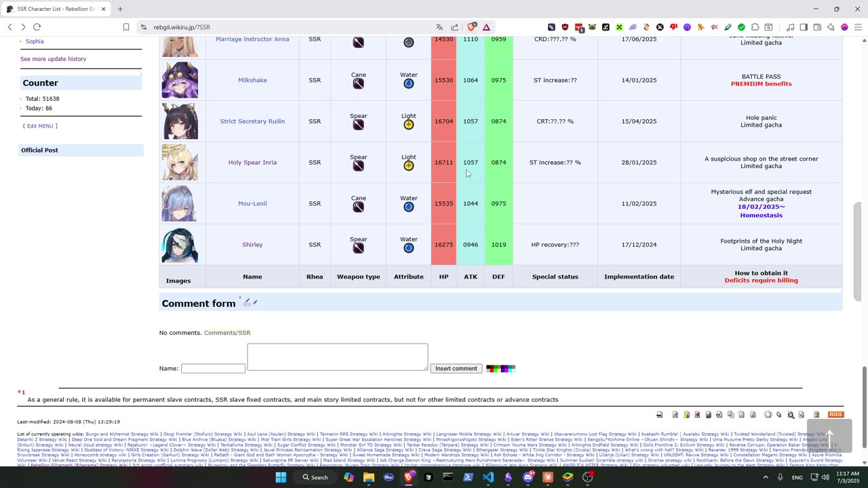Click Shirley's spear weapon icon
The width and height of the screenshot is (868, 488).
358,248
